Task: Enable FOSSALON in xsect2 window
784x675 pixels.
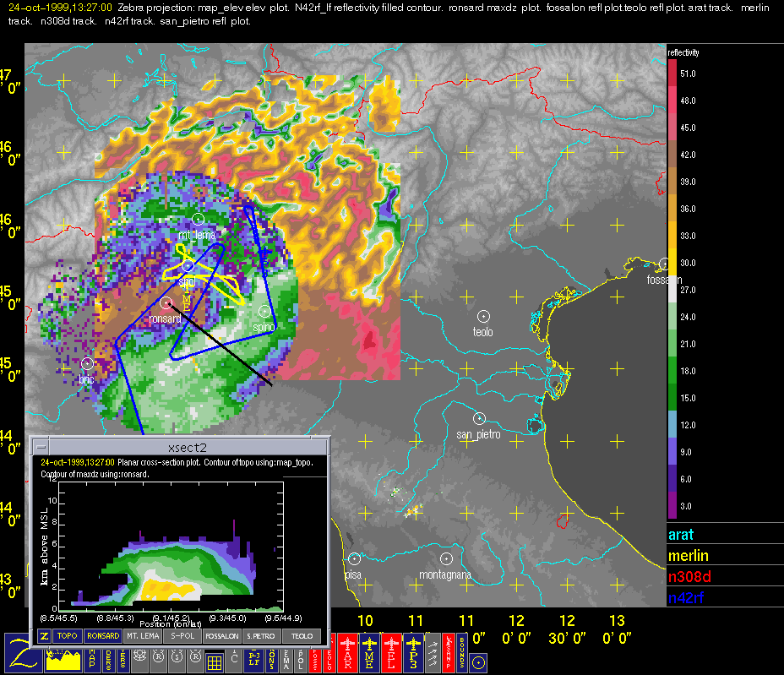Action: coord(222,636)
